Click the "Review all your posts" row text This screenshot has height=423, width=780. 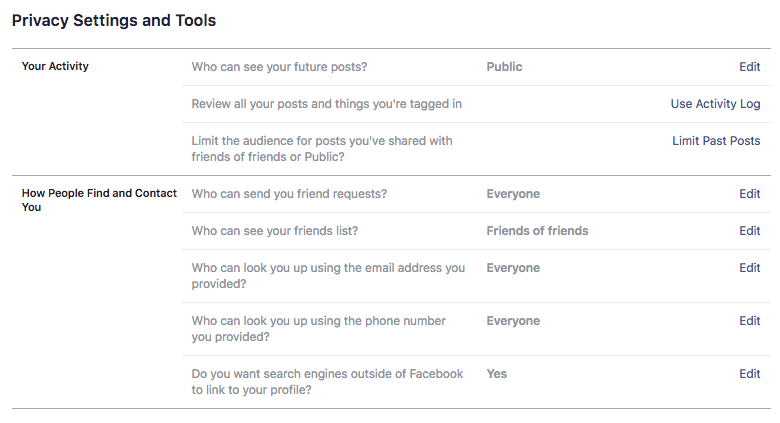pyautogui.click(x=326, y=104)
